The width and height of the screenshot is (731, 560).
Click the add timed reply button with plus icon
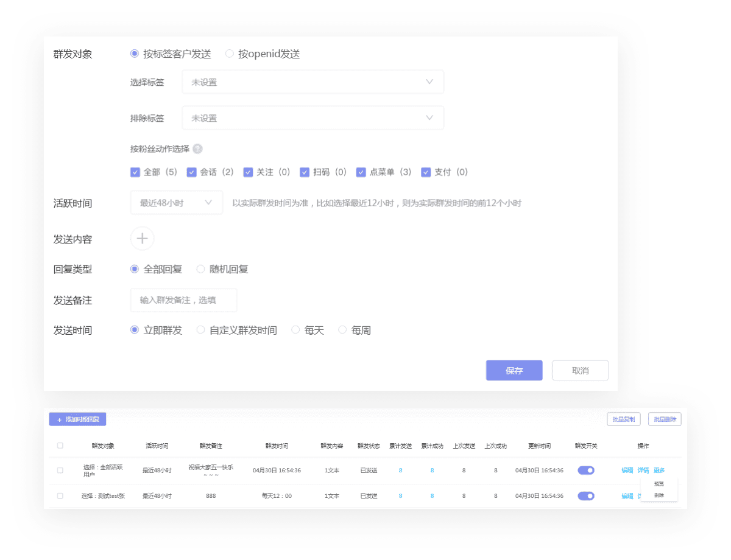click(78, 419)
